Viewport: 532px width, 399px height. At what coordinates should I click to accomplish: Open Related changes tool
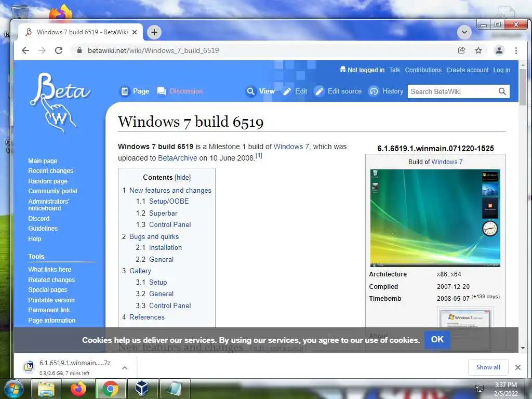tap(51, 280)
